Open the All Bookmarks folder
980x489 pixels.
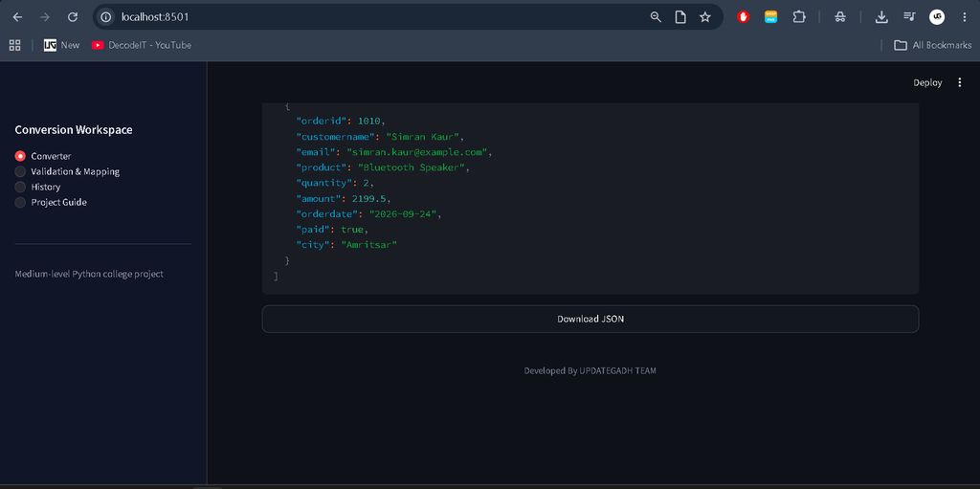click(x=932, y=45)
